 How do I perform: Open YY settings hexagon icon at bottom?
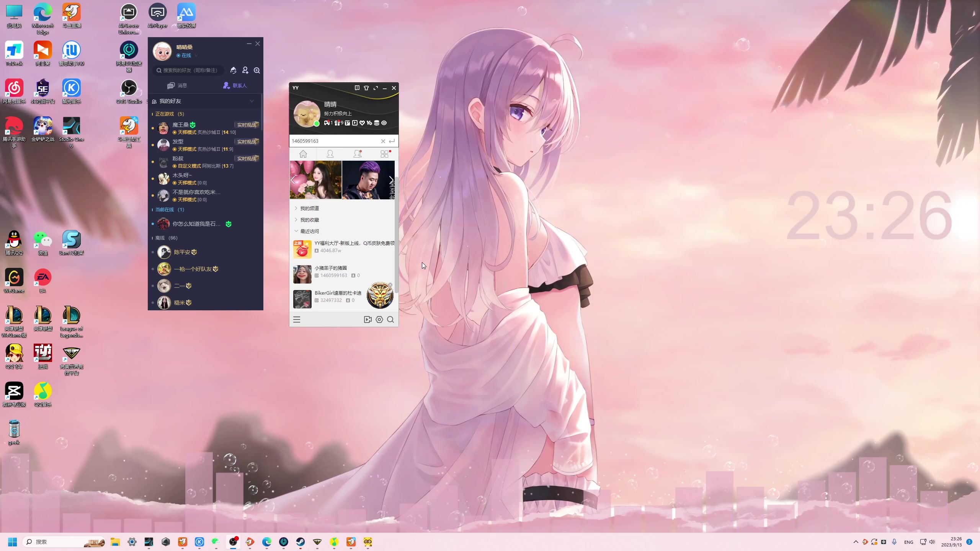pos(379,320)
